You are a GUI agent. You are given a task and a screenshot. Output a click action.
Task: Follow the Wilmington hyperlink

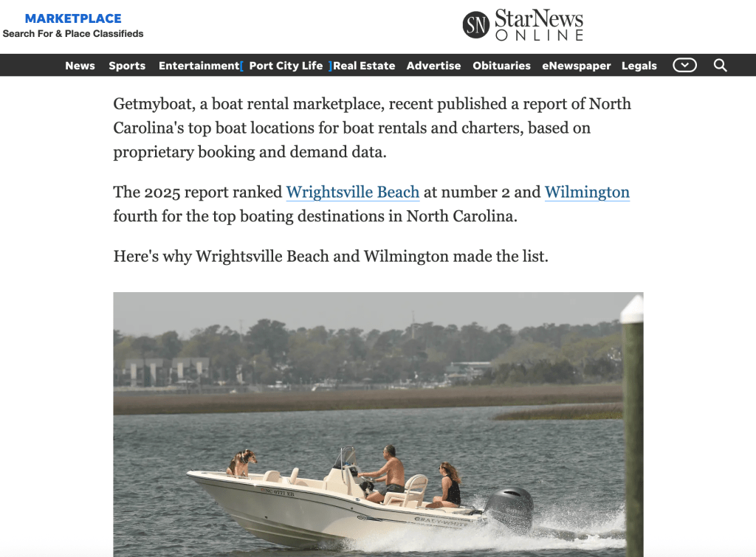587,192
